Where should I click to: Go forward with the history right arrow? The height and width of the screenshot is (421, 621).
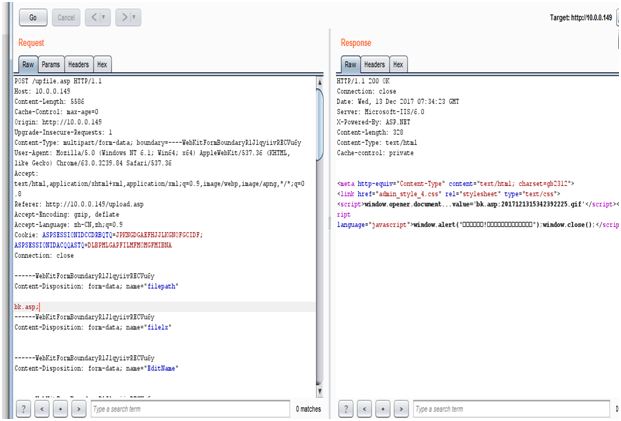click(x=124, y=17)
